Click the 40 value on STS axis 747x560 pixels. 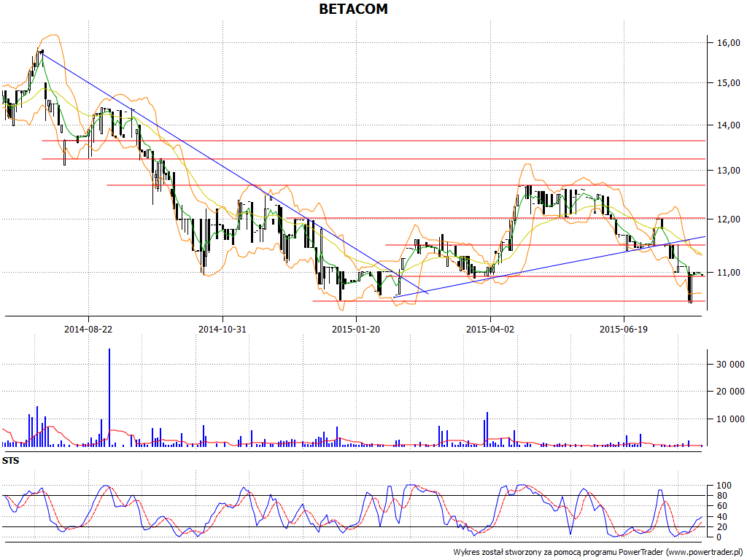721,517
